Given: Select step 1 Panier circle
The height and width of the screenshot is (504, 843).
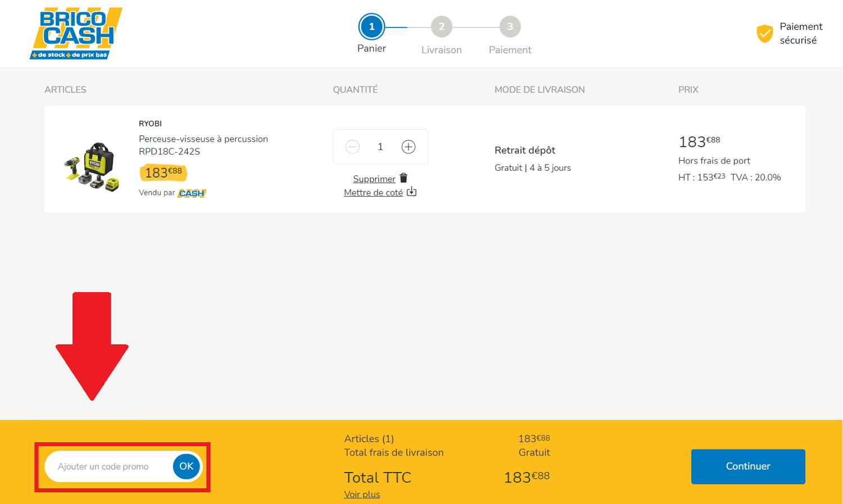Looking at the screenshot, I should pos(371,26).
